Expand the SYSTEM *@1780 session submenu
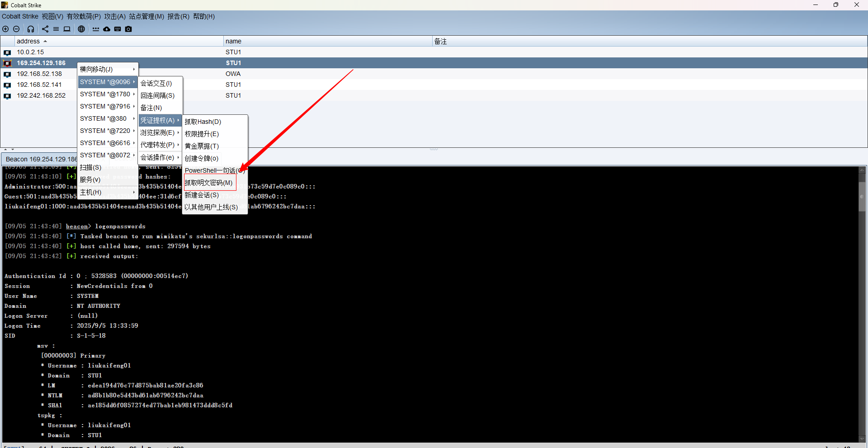Screen dimensions: 868x448 click(x=108, y=94)
